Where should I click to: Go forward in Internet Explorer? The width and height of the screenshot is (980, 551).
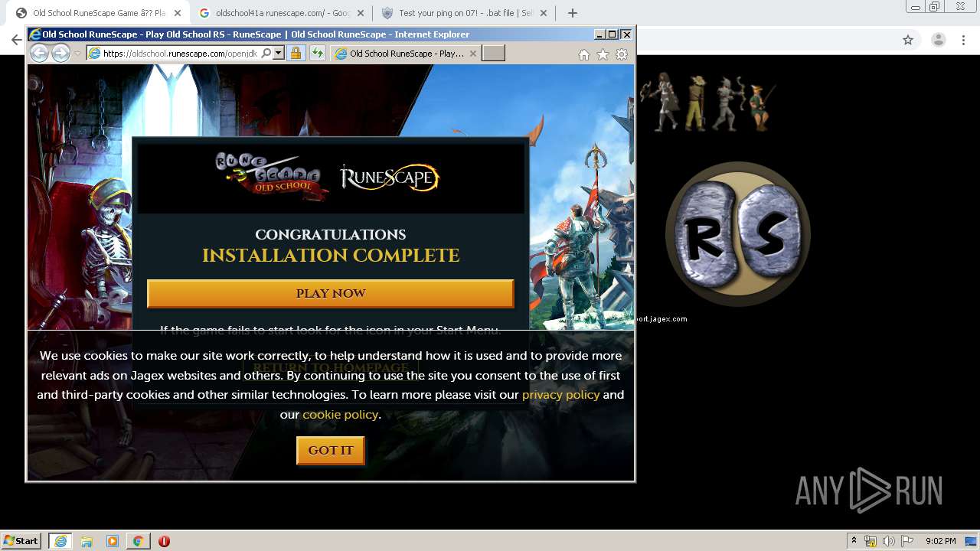tap(60, 53)
